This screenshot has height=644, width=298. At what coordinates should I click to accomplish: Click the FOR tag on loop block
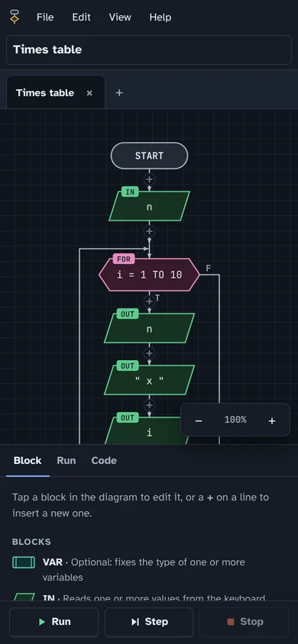point(124,259)
